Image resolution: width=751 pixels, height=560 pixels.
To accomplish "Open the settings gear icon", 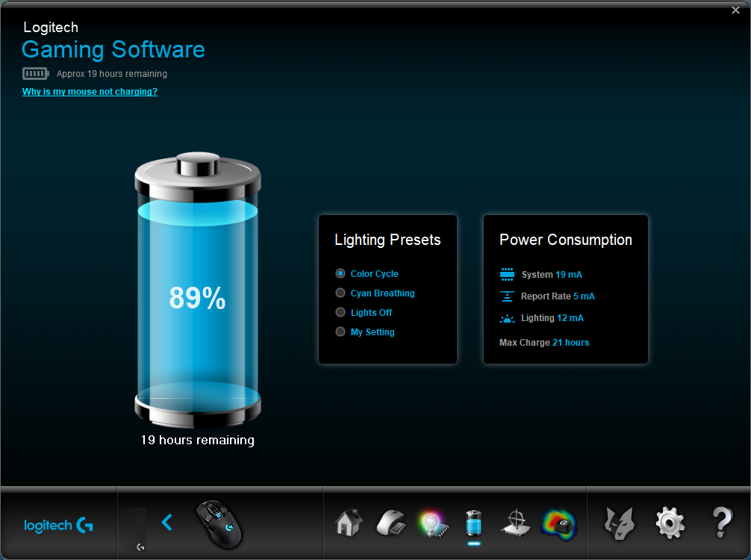I will (x=670, y=523).
